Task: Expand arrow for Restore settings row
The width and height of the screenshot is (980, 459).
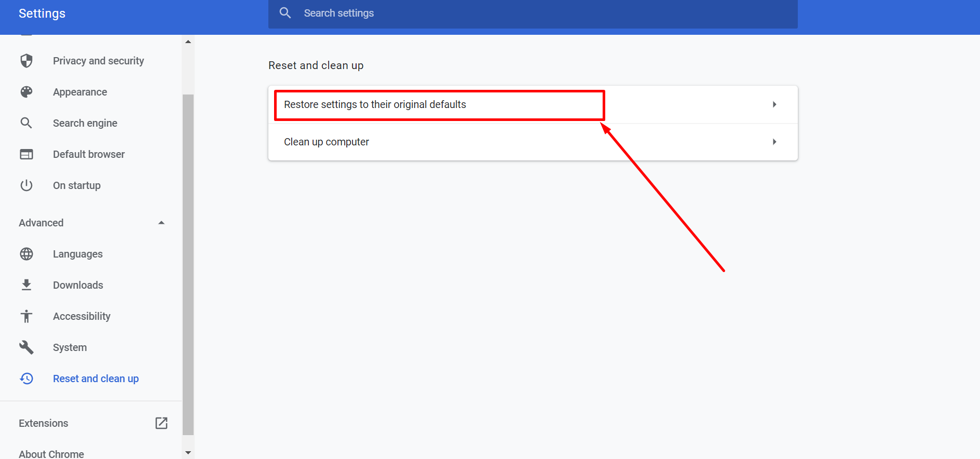Action: (774, 104)
